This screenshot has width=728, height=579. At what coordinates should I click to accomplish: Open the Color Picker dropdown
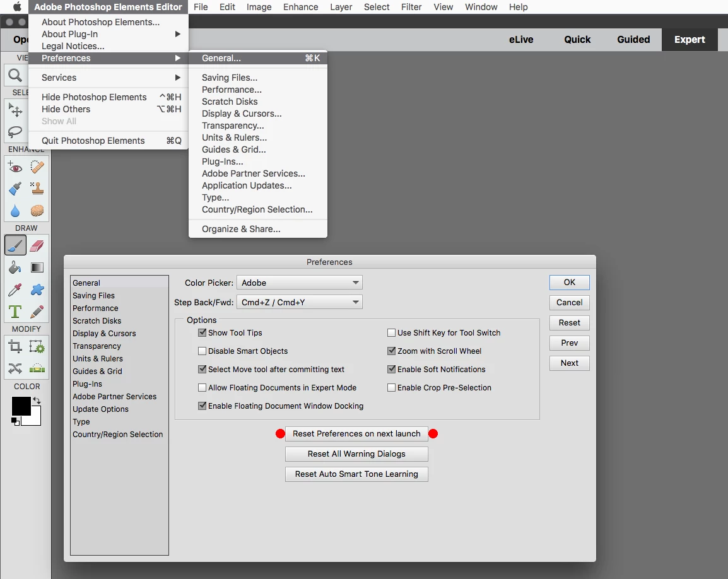click(x=300, y=283)
